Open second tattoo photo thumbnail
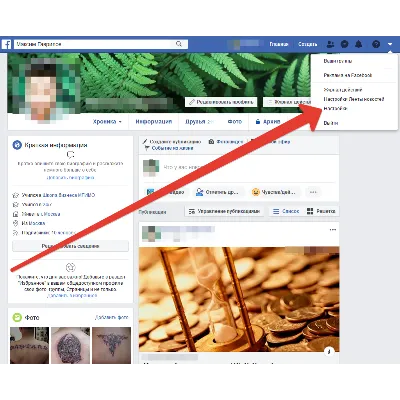400x400 pixels. click(x=70, y=345)
